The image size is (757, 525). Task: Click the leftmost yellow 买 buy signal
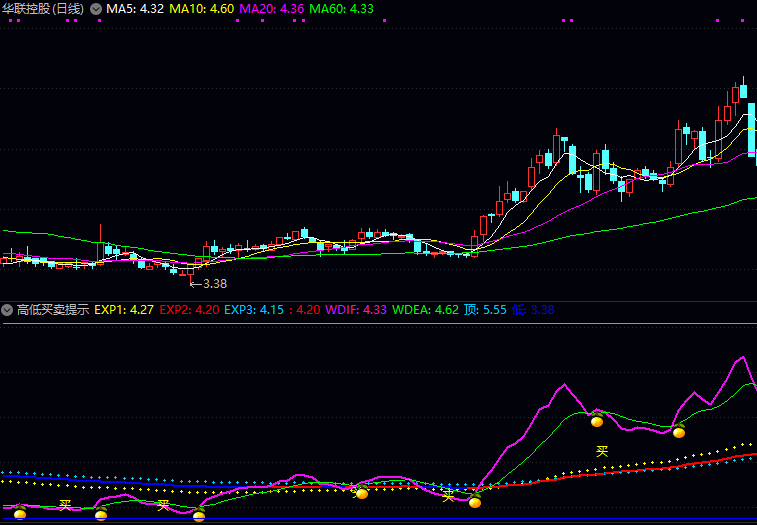coord(65,505)
